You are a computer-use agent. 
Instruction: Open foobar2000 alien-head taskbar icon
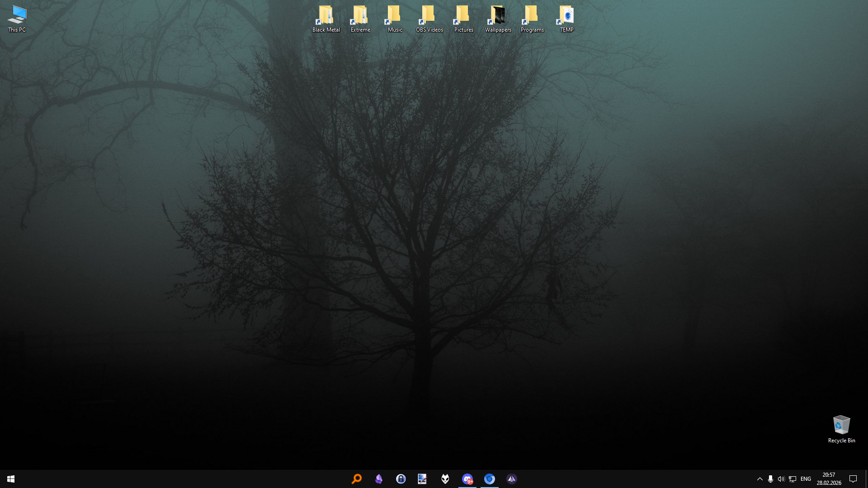pyautogui.click(x=445, y=479)
